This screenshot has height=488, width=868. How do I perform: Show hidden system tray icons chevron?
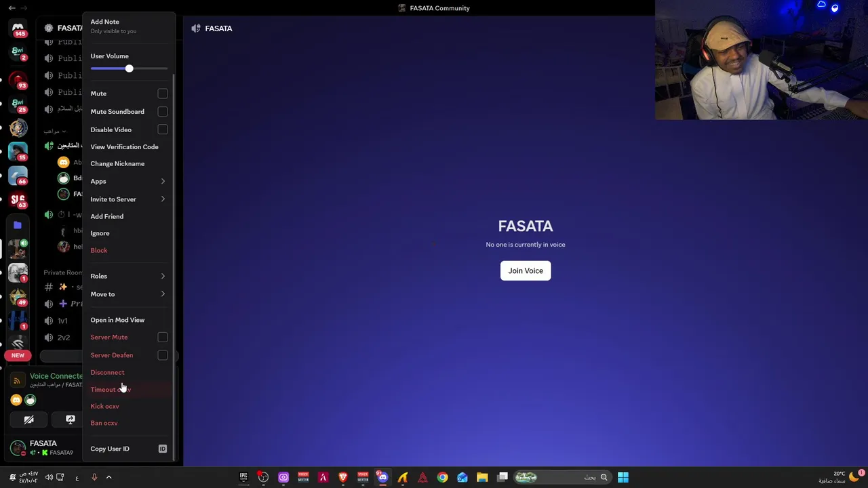108,477
